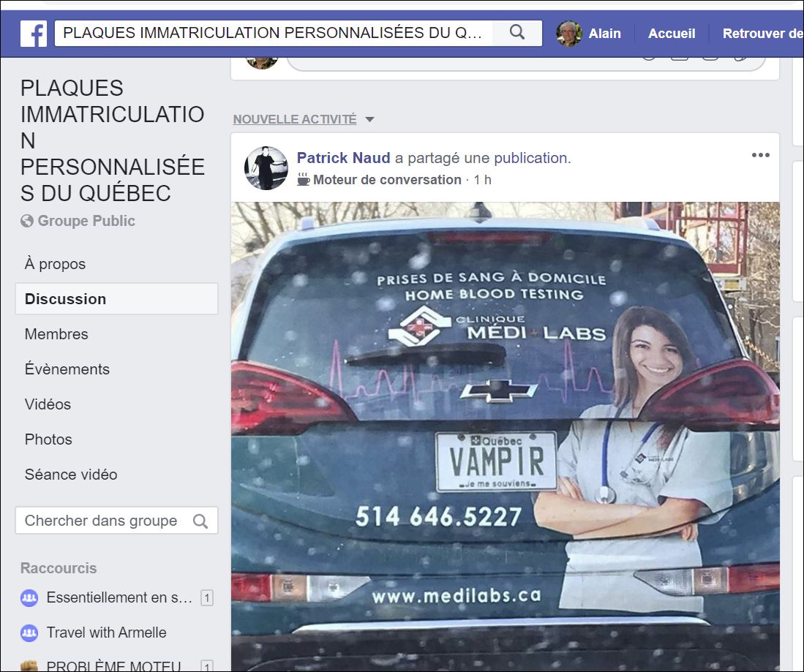Click the Chercher dans groupe search field

click(x=101, y=521)
